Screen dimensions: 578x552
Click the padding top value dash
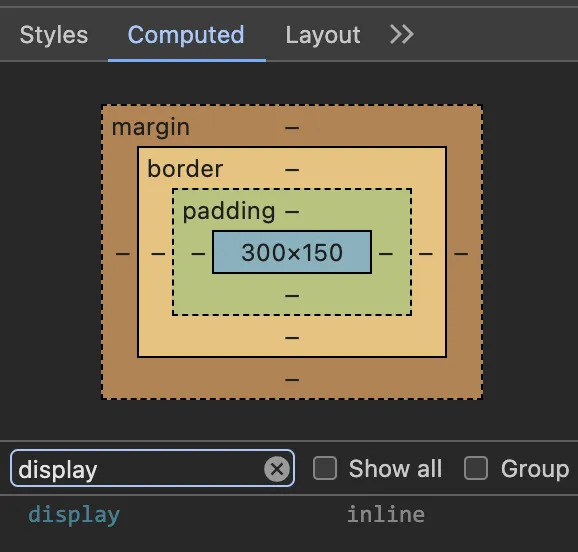pos(292,212)
